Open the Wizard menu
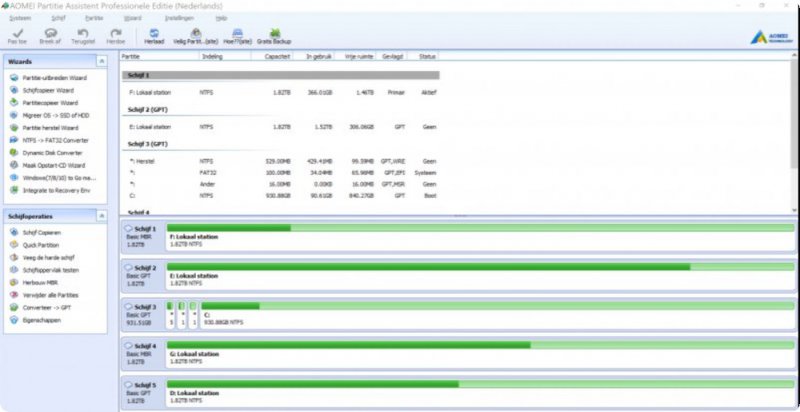This screenshot has width=800, height=412. (x=133, y=18)
